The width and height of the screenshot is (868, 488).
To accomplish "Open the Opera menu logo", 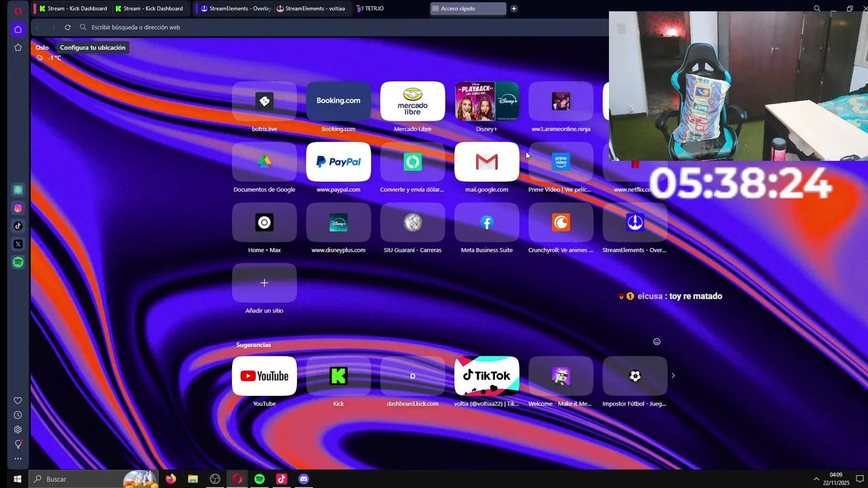I will (x=18, y=10).
